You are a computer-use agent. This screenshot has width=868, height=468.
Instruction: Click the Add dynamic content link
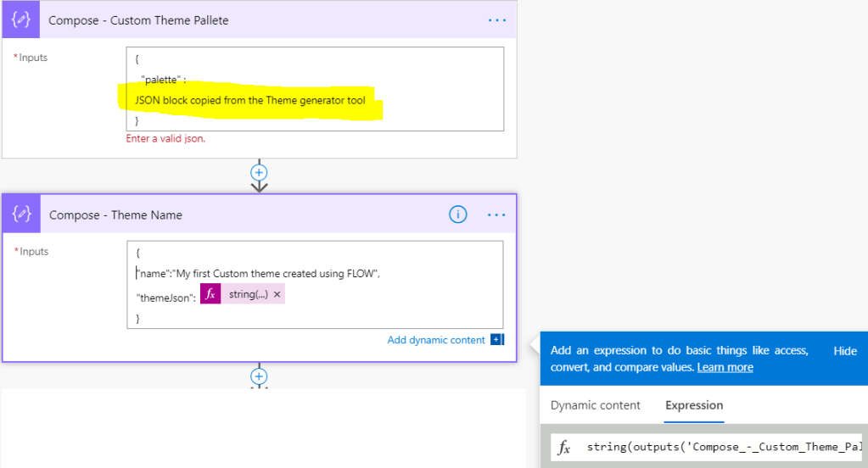coord(436,340)
